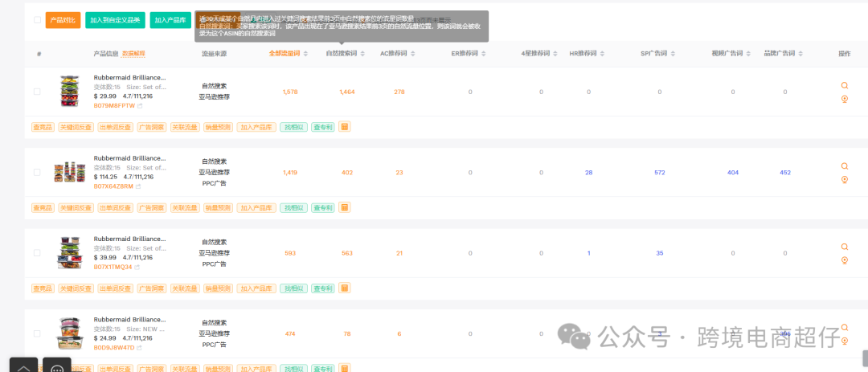Click 找相似 tag under B079M8FPTW
The height and width of the screenshot is (372, 868).
(293, 127)
